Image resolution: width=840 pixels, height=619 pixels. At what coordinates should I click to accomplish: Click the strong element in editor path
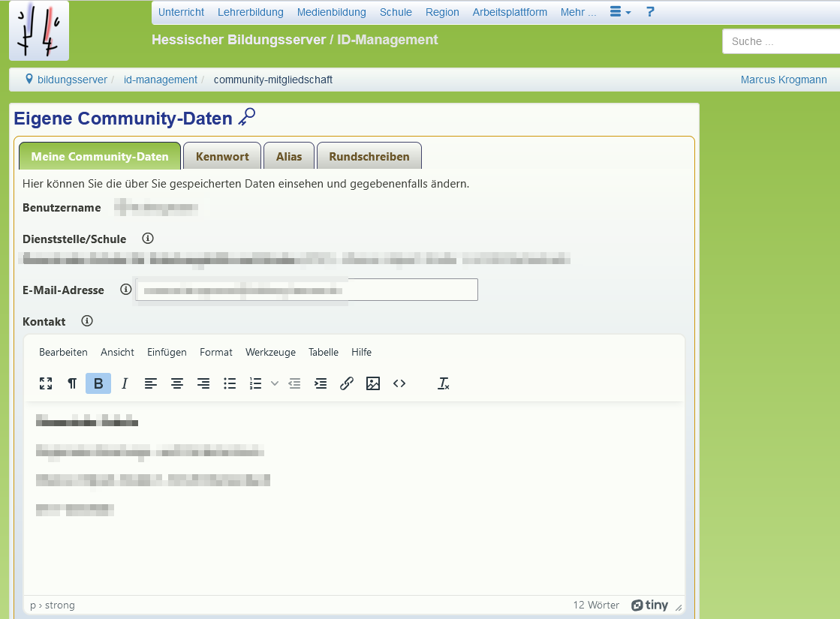click(x=60, y=605)
